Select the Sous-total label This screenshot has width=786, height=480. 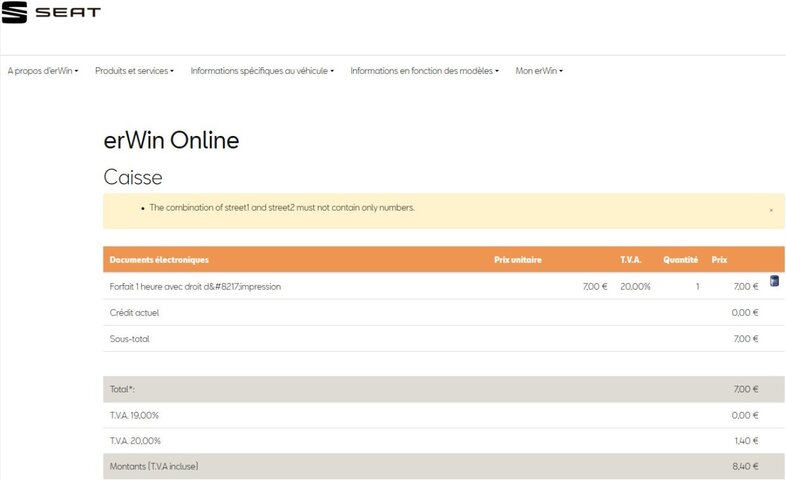click(129, 339)
